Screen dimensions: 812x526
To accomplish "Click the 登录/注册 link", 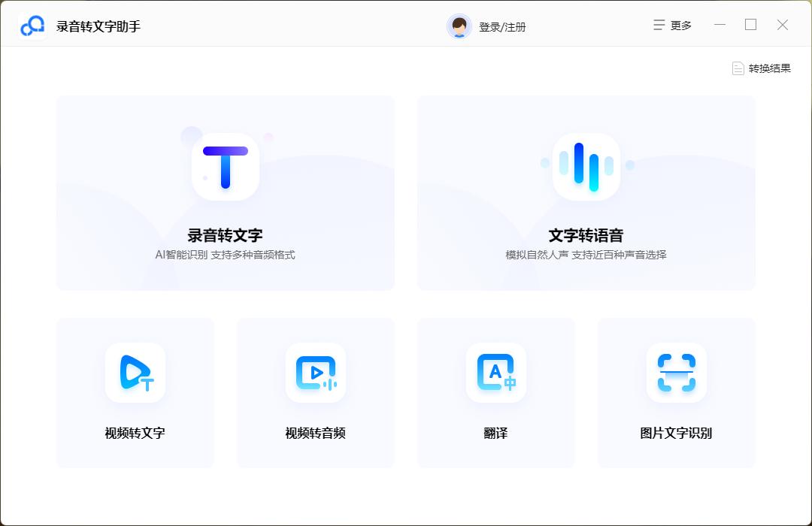I will 502,27.
